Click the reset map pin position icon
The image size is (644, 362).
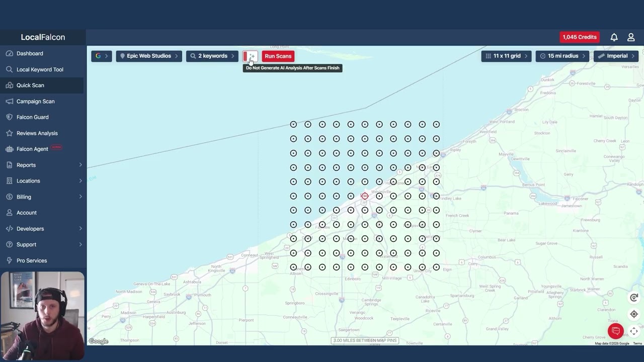[x=634, y=298]
